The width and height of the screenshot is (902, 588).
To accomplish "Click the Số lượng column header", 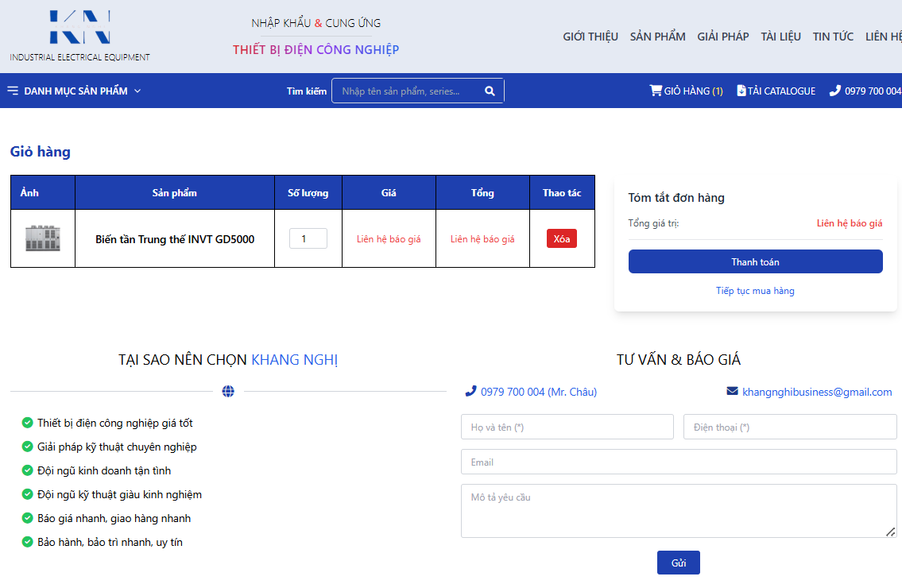I will coord(308,193).
